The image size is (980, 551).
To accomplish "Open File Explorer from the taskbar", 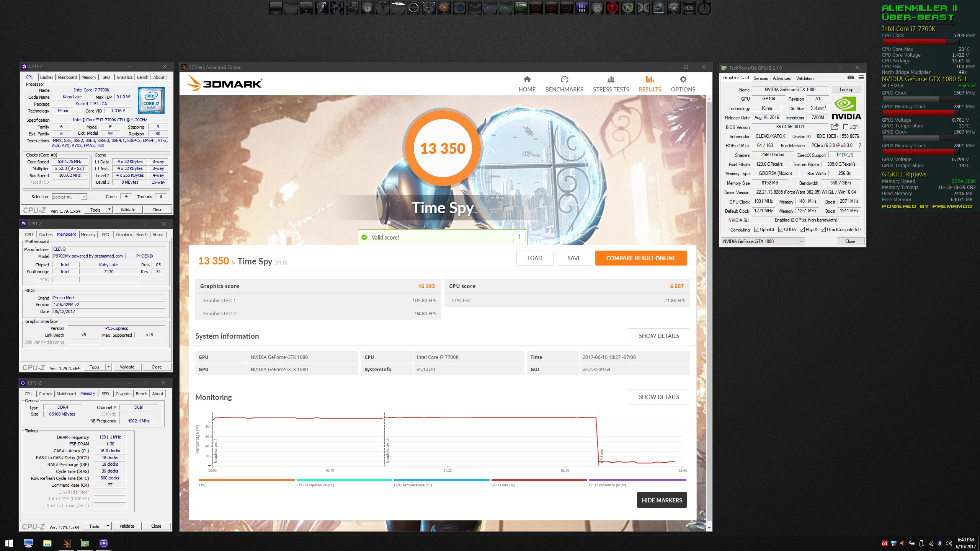I will [47, 543].
